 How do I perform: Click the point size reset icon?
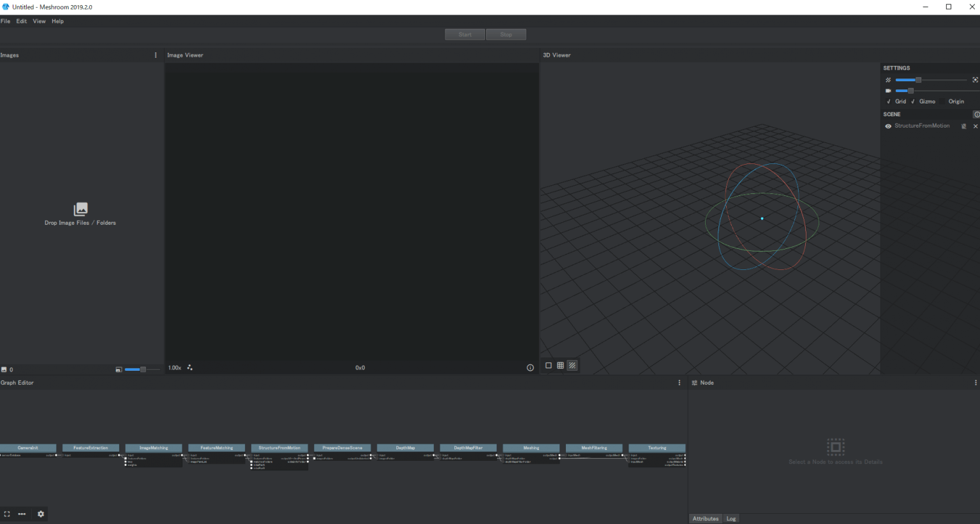pos(975,80)
